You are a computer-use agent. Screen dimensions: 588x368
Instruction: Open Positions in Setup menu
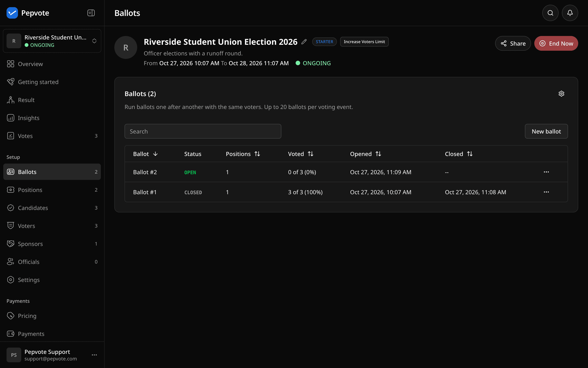(52, 190)
